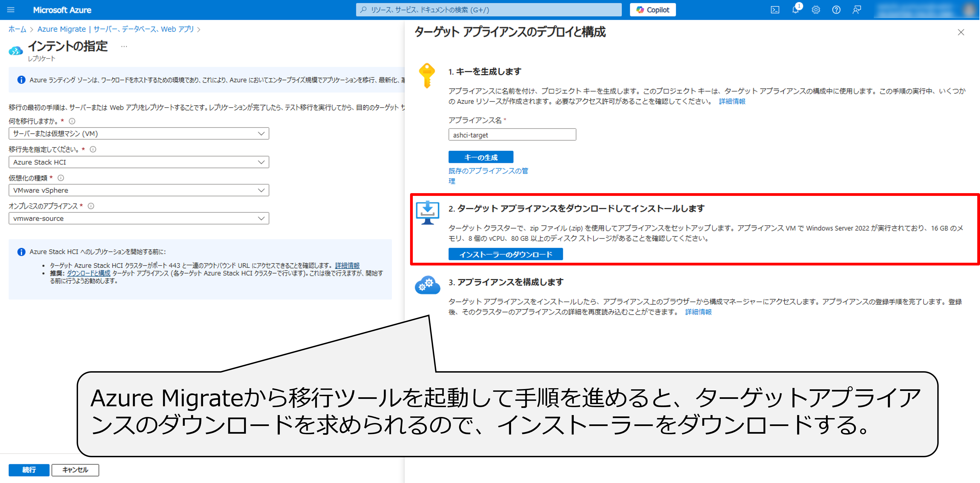
Task: Open 既存のアプライアンスの管理 link
Action: [x=488, y=171]
